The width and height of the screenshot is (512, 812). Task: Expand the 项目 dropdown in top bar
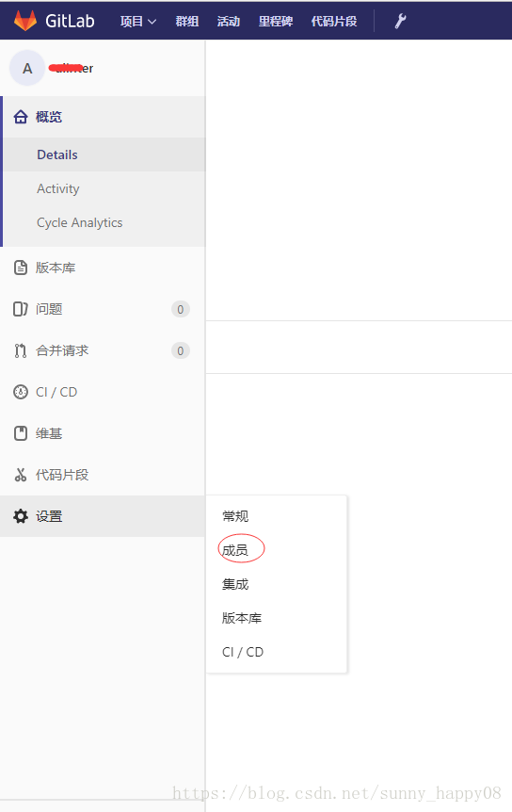pyautogui.click(x=138, y=22)
